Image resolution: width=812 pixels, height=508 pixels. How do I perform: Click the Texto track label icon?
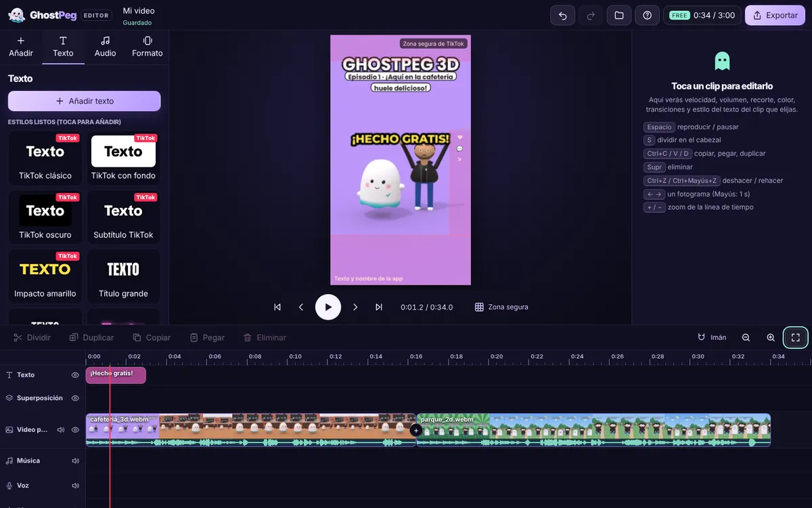(x=9, y=375)
